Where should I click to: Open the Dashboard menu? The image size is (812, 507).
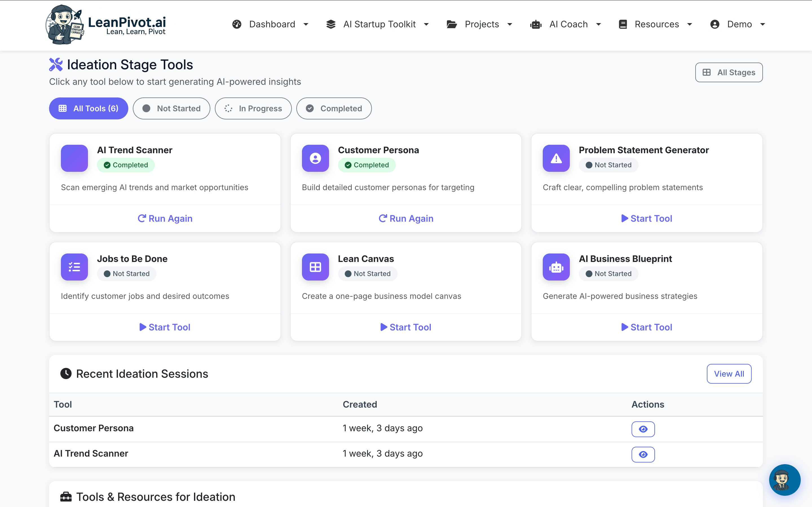coord(270,24)
